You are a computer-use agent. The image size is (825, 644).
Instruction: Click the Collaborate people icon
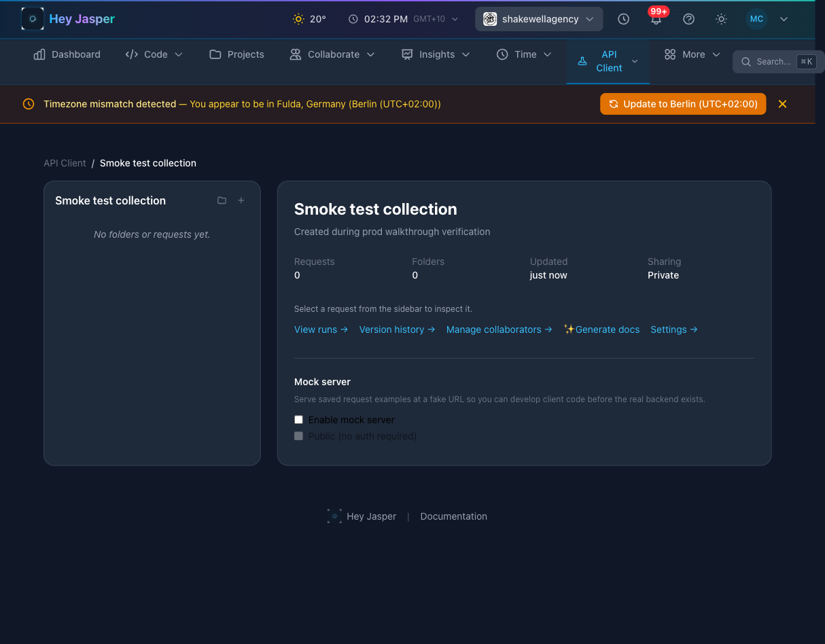tap(296, 54)
